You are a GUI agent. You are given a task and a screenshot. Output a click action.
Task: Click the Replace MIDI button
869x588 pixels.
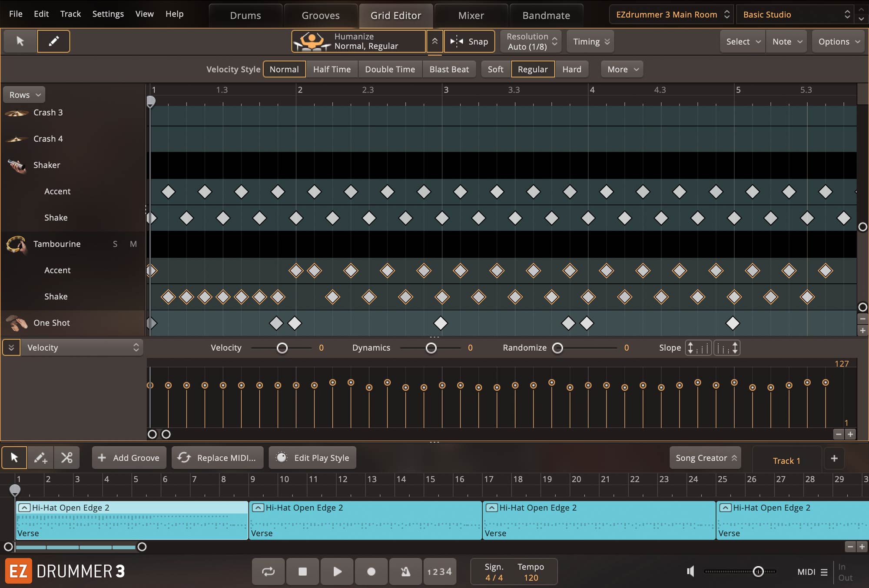click(218, 458)
